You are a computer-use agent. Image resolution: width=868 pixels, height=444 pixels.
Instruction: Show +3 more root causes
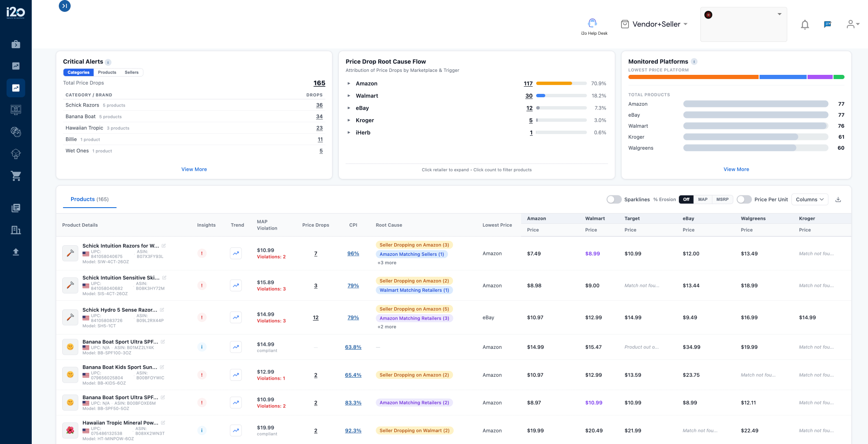click(387, 263)
